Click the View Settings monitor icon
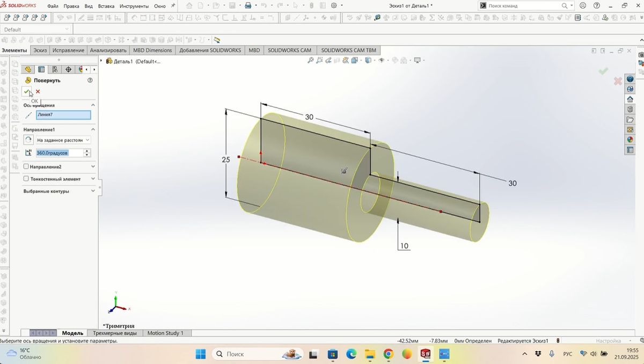 pos(417,61)
